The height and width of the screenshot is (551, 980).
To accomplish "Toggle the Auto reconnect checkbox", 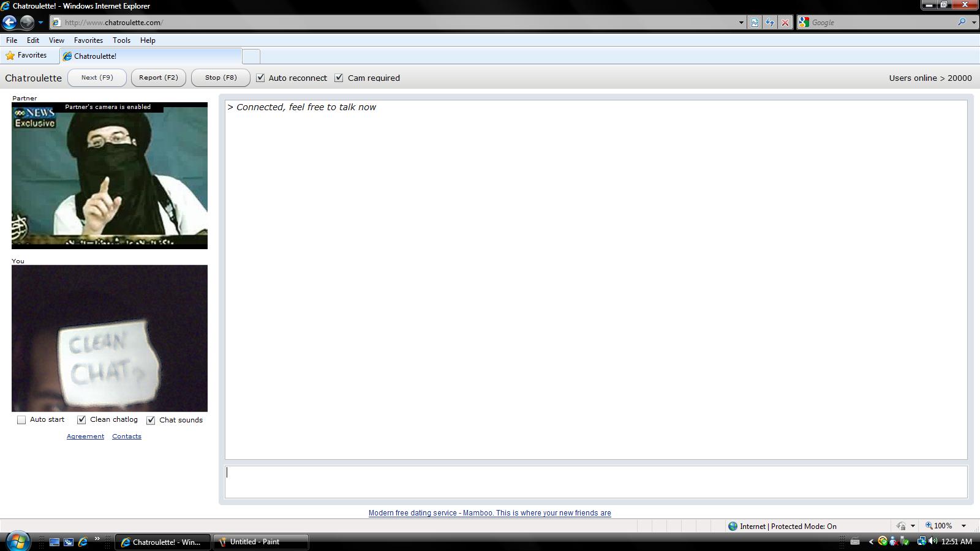I will pyautogui.click(x=260, y=78).
